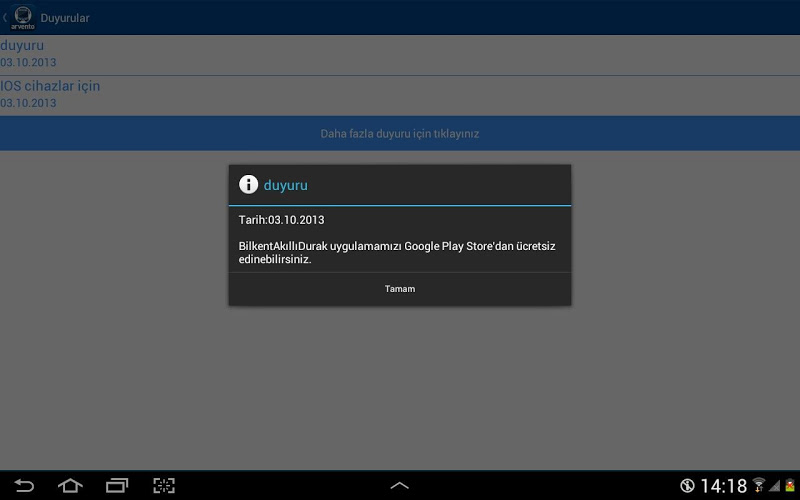Image resolution: width=800 pixels, height=500 pixels.
Task: Tap the clock showing 14:18
Action: point(723,486)
